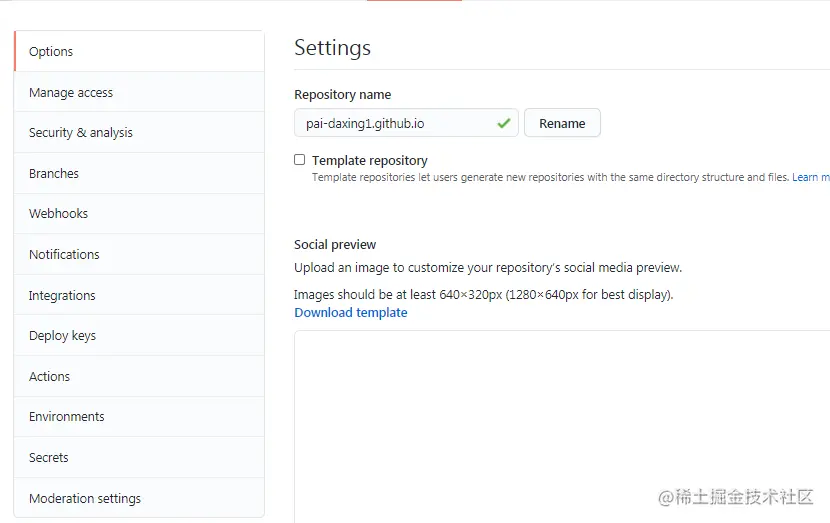Go to Actions settings

pyautogui.click(x=50, y=377)
